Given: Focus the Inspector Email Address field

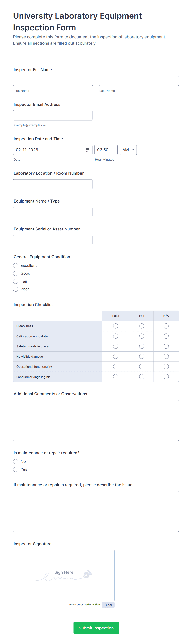Looking at the screenshot, I should coord(53,116).
